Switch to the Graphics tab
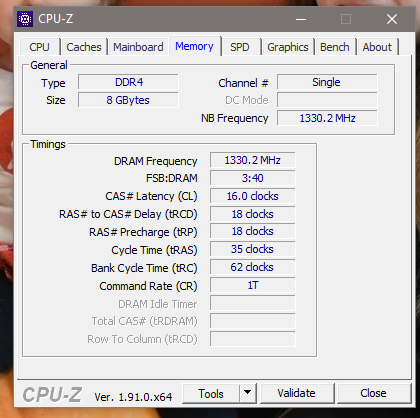Screen dimensions: 420x418 click(x=288, y=47)
